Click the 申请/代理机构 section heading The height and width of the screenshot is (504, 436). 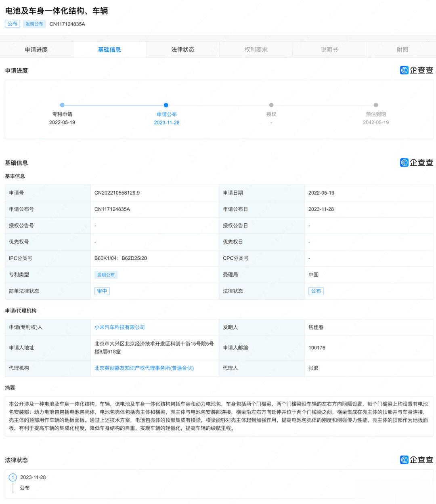[21, 311]
